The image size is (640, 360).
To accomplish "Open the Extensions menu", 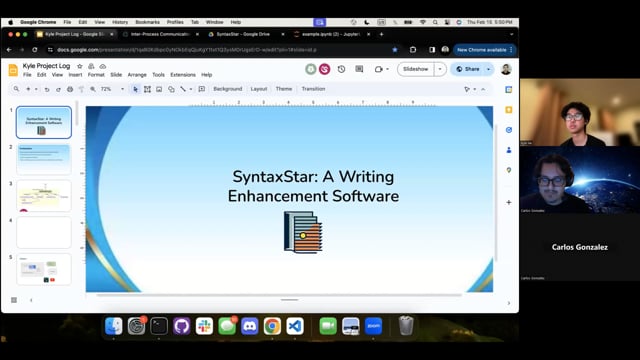I will point(183,75).
